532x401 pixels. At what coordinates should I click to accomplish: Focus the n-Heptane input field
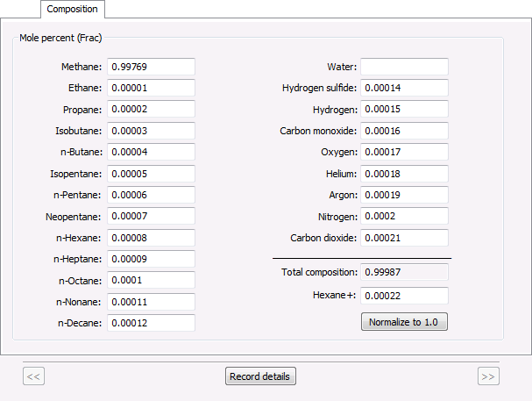tap(152, 259)
